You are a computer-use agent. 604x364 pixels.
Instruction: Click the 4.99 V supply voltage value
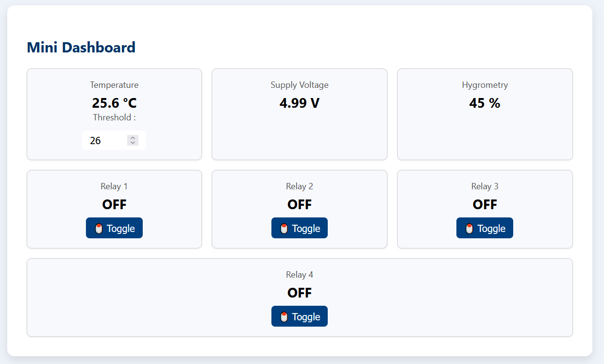click(300, 103)
